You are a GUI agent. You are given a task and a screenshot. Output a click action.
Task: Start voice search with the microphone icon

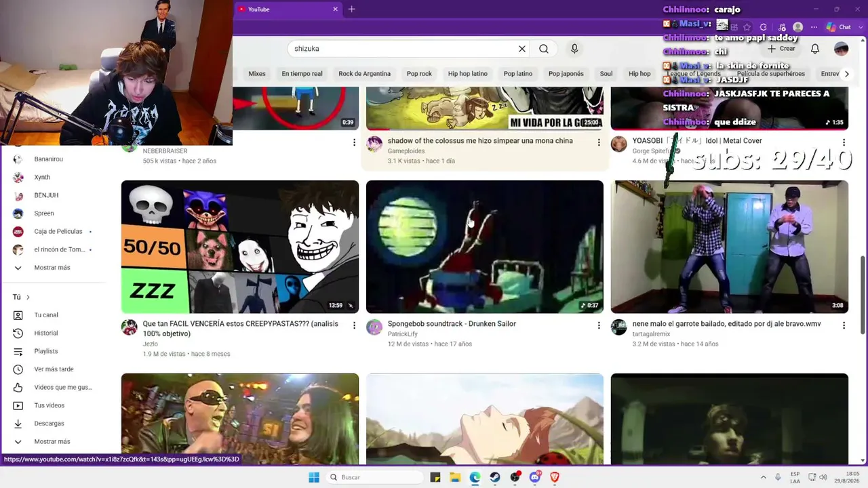coord(574,49)
